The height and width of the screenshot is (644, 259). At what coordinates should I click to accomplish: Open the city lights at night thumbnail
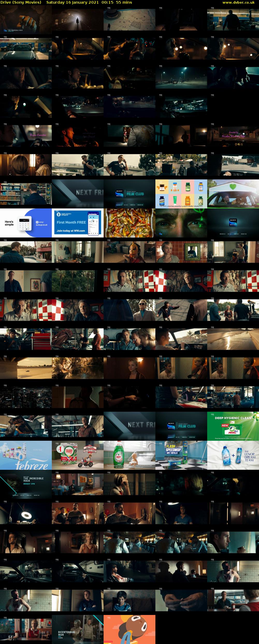point(26,397)
